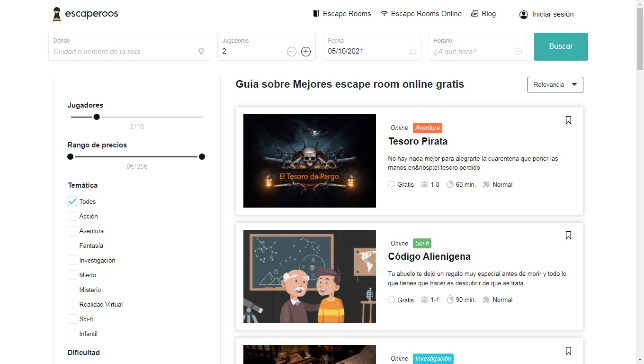Check the Investigación theme checkbox
644x364 pixels.
click(x=72, y=260)
